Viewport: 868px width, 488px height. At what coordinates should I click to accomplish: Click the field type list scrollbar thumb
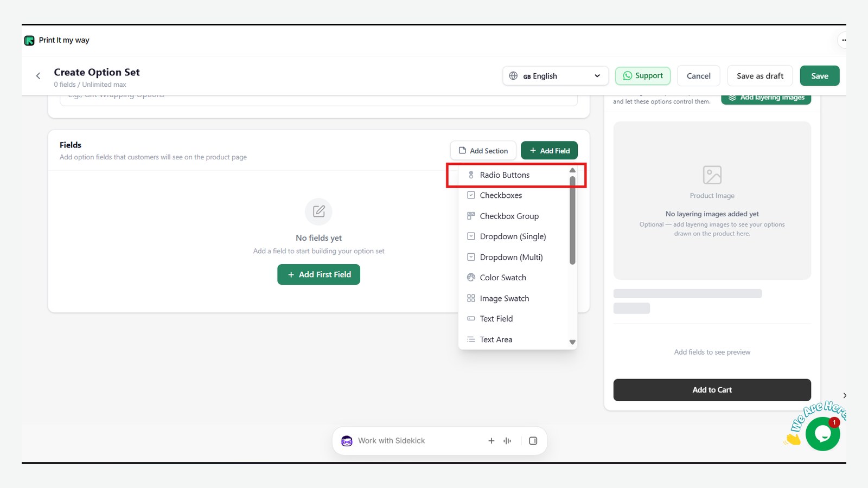point(572,220)
